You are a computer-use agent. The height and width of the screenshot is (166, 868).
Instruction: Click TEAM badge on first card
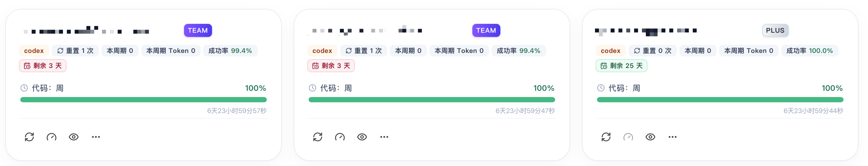(198, 30)
